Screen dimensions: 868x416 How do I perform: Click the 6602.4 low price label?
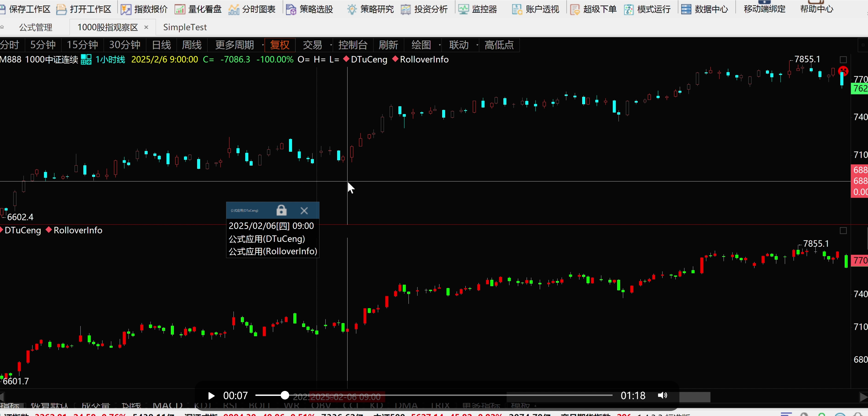coord(20,217)
